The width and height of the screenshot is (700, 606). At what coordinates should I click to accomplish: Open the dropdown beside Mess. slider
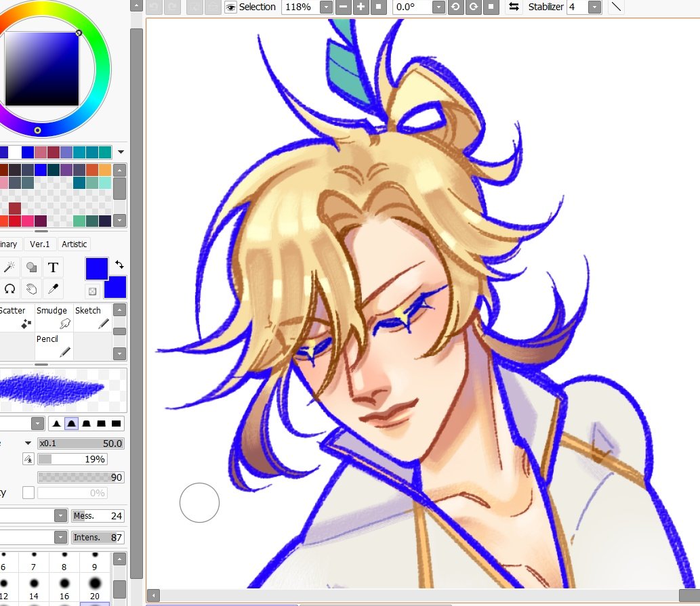pyautogui.click(x=61, y=516)
